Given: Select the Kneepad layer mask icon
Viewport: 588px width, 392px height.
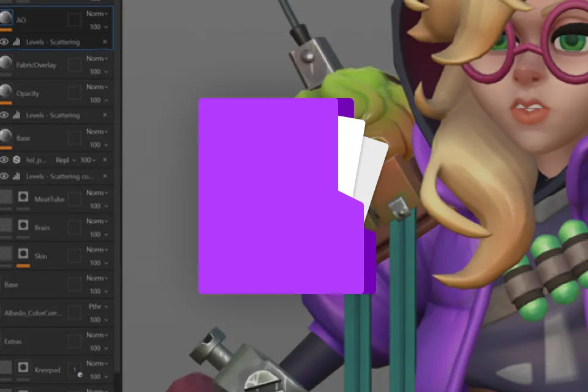Looking at the screenshot, I should (23, 367).
